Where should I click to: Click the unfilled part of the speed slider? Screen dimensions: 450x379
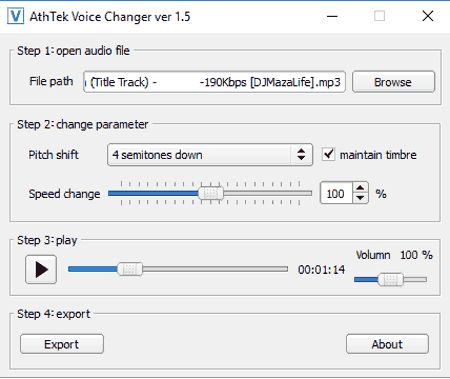pyautogui.click(x=268, y=193)
